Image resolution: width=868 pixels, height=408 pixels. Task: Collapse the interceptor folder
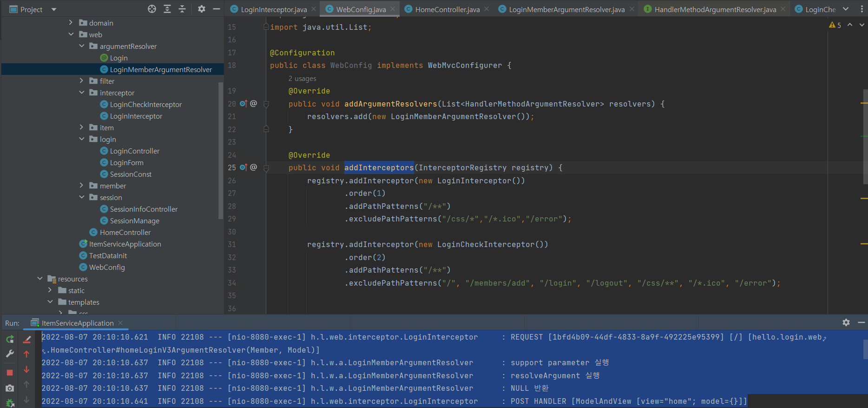(x=82, y=92)
